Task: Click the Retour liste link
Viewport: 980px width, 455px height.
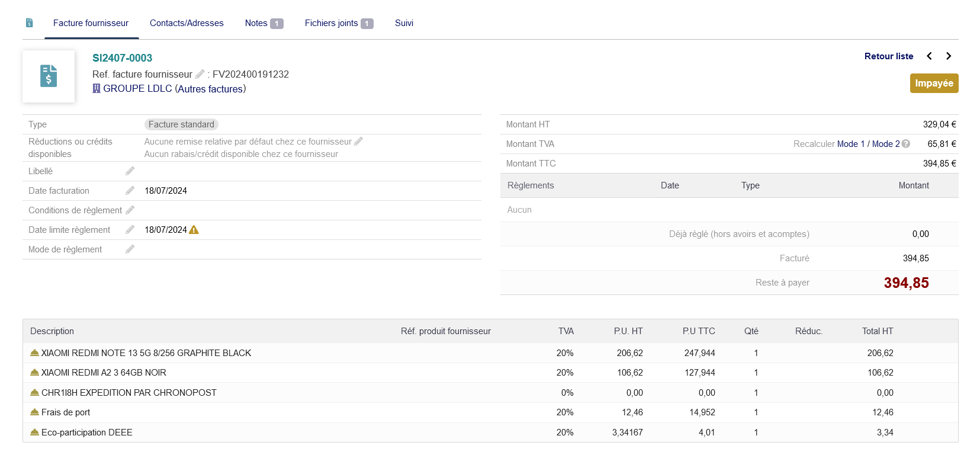Action: [x=888, y=56]
